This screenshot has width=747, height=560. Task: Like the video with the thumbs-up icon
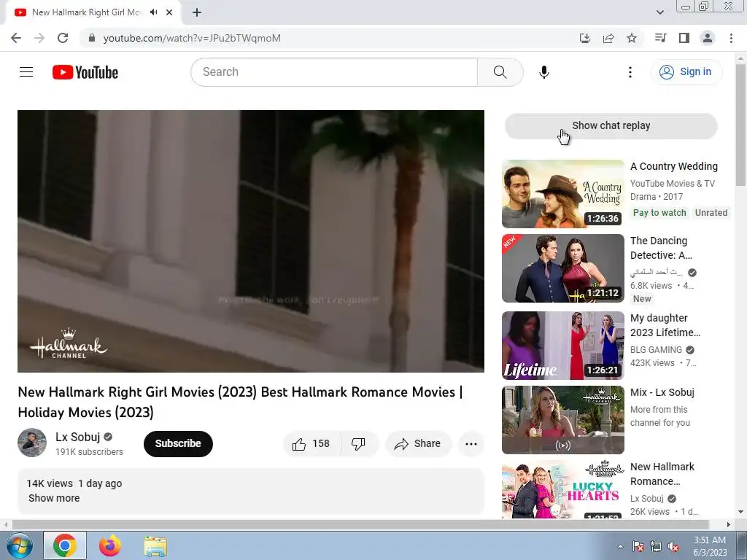(311, 444)
